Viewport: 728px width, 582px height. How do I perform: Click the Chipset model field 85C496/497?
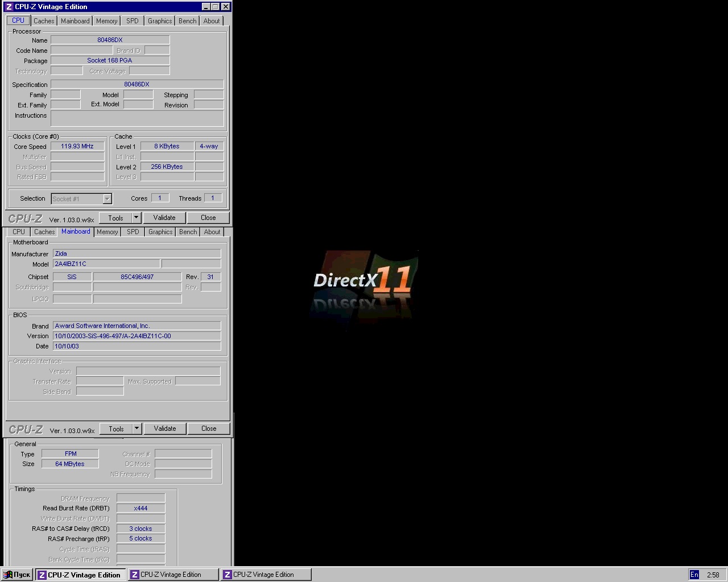coord(137,277)
